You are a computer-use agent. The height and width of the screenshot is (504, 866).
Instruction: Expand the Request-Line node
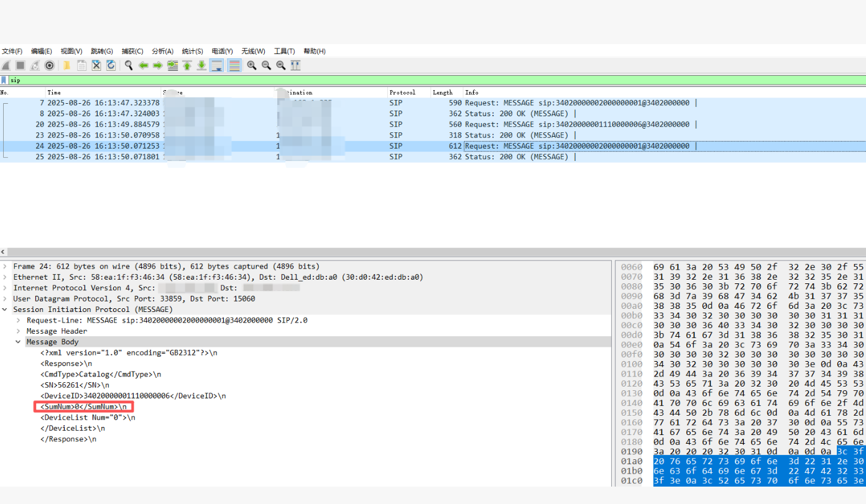coord(18,320)
